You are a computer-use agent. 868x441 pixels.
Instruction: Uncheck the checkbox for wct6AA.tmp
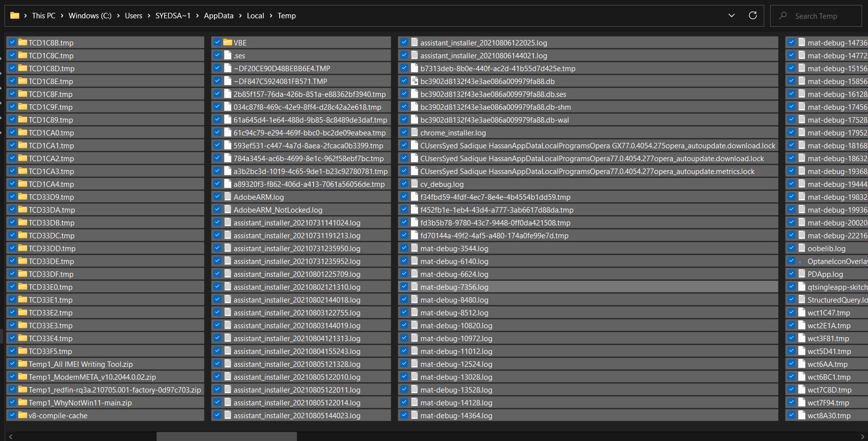click(791, 363)
